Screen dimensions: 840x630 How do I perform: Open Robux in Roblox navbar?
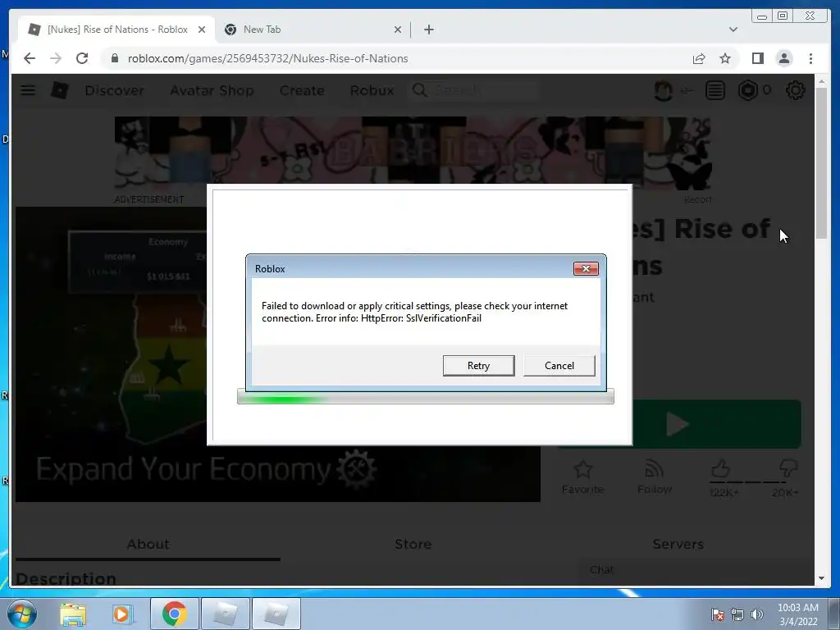click(x=372, y=90)
